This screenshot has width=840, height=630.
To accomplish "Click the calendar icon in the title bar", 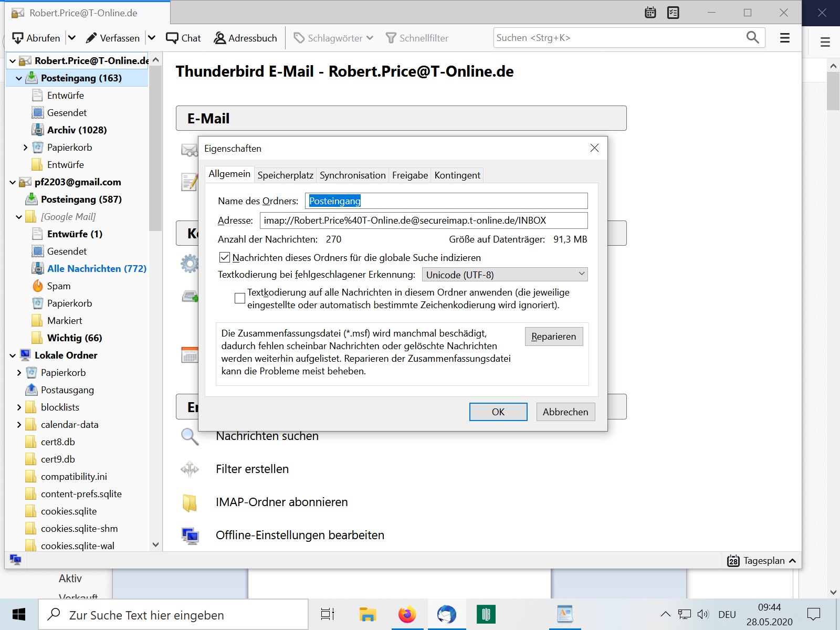I will [x=650, y=13].
